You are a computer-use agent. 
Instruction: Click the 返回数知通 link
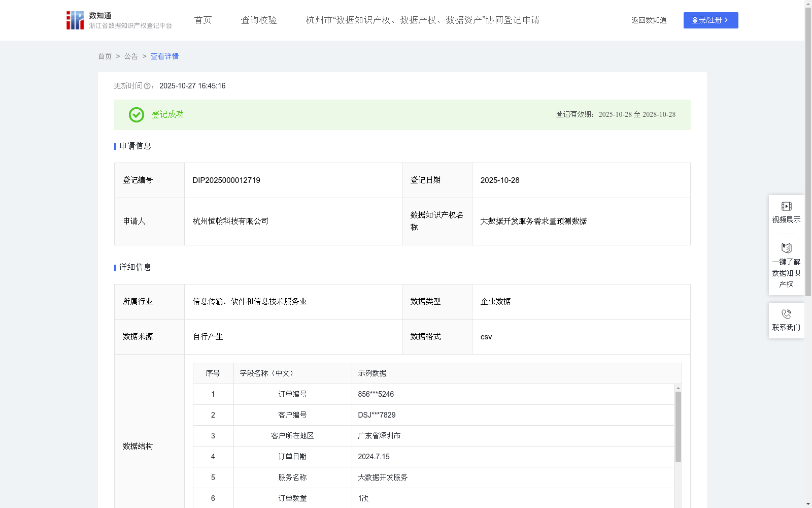click(x=649, y=20)
